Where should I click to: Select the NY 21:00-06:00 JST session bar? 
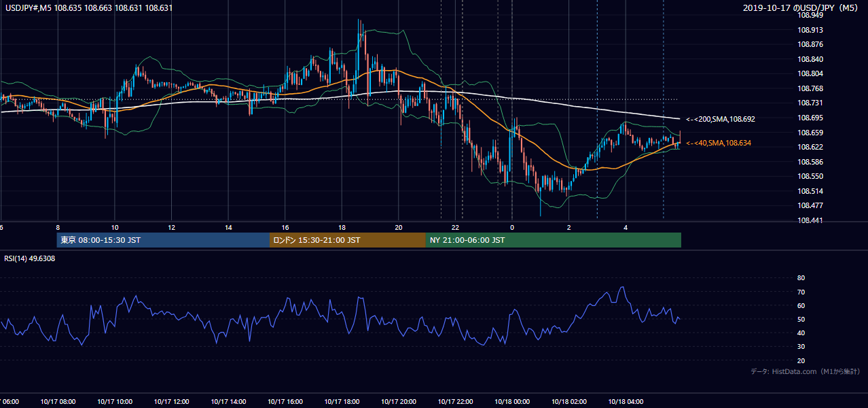pos(554,240)
